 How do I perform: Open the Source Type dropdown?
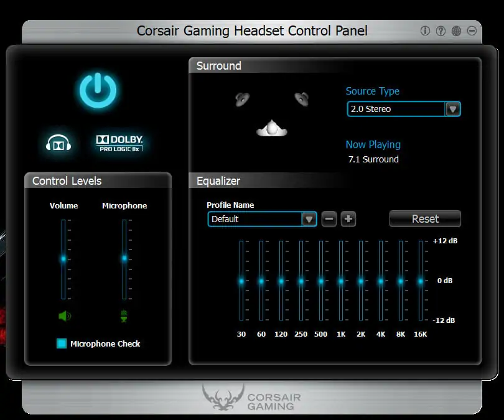pyautogui.click(x=404, y=109)
